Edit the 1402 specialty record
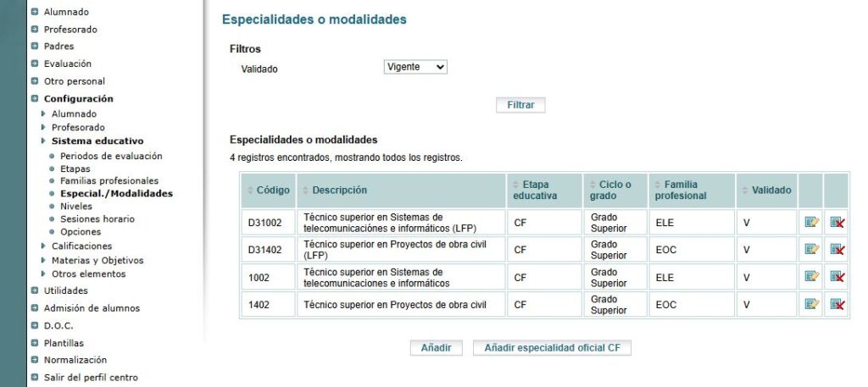The width and height of the screenshot is (868, 387). pyautogui.click(x=811, y=304)
